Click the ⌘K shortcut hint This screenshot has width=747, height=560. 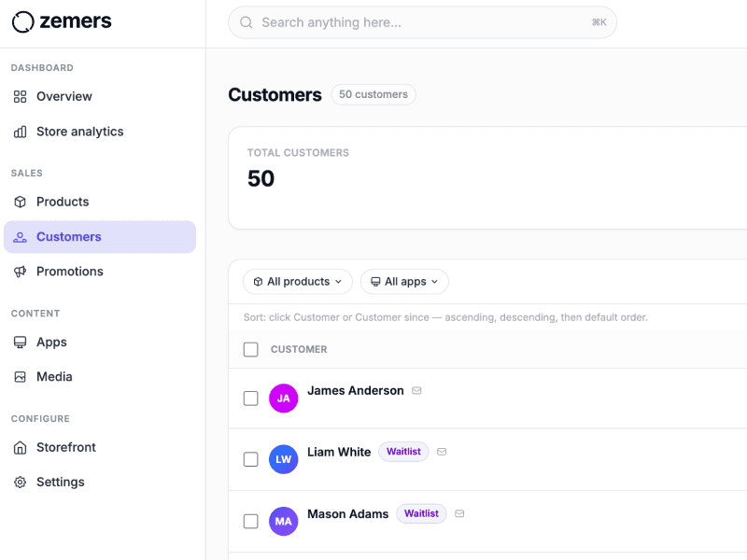point(599,22)
